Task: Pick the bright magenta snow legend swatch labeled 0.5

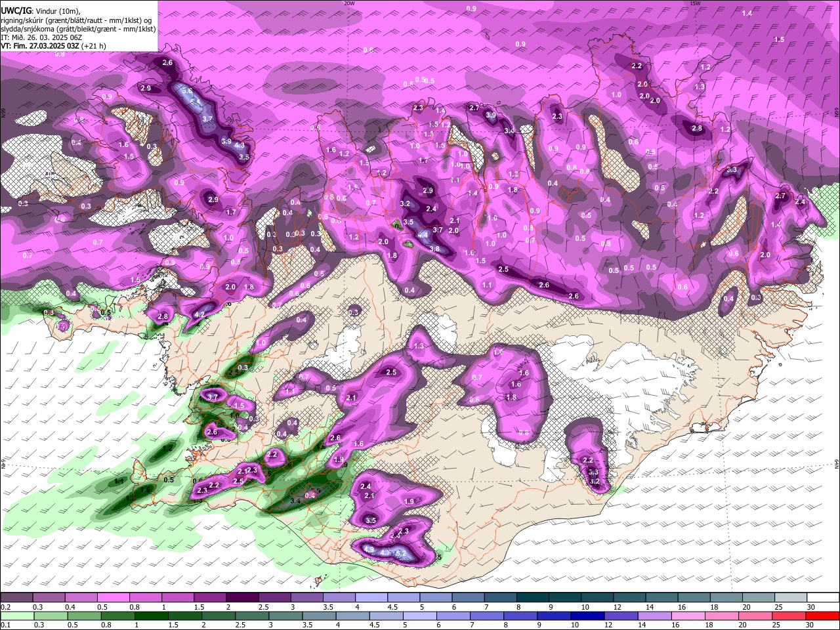Action: click(113, 598)
